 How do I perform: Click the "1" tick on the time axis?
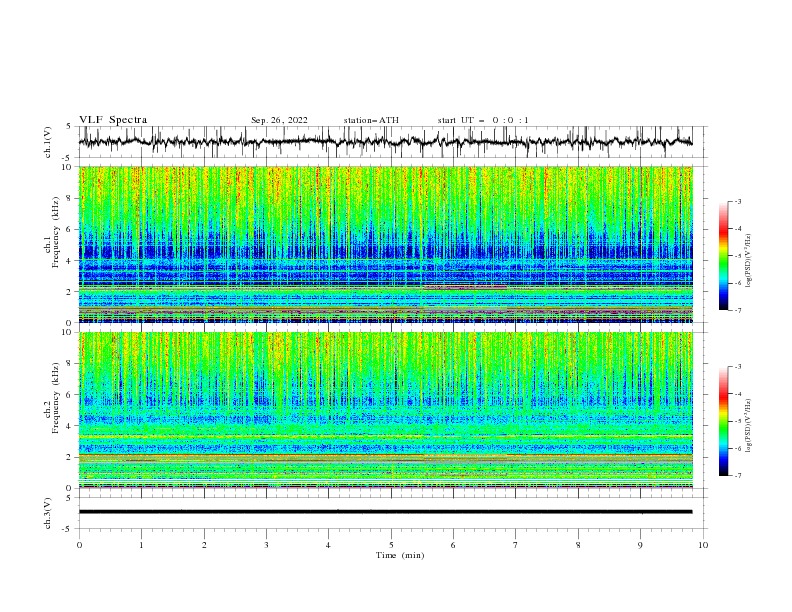pos(141,545)
